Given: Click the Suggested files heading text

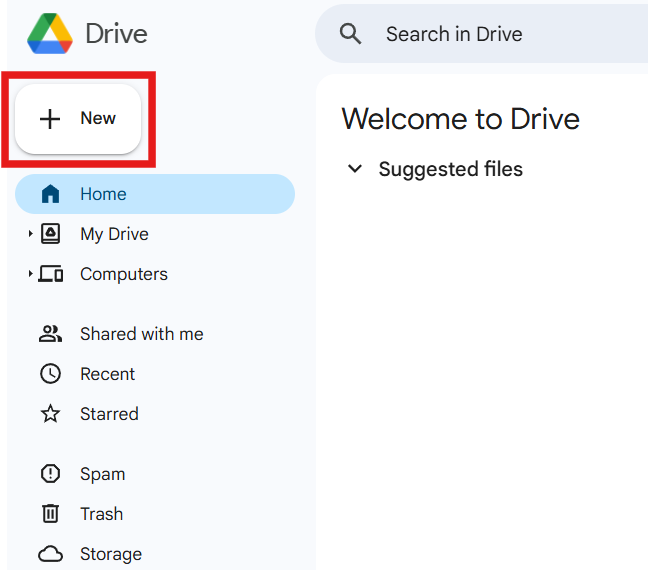Looking at the screenshot, I should tap(450, 169).
